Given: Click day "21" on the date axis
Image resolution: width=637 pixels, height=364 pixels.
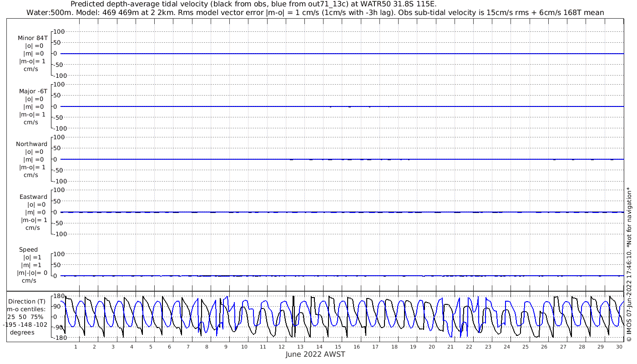Looking at the screenshot, I should [450, 347].
